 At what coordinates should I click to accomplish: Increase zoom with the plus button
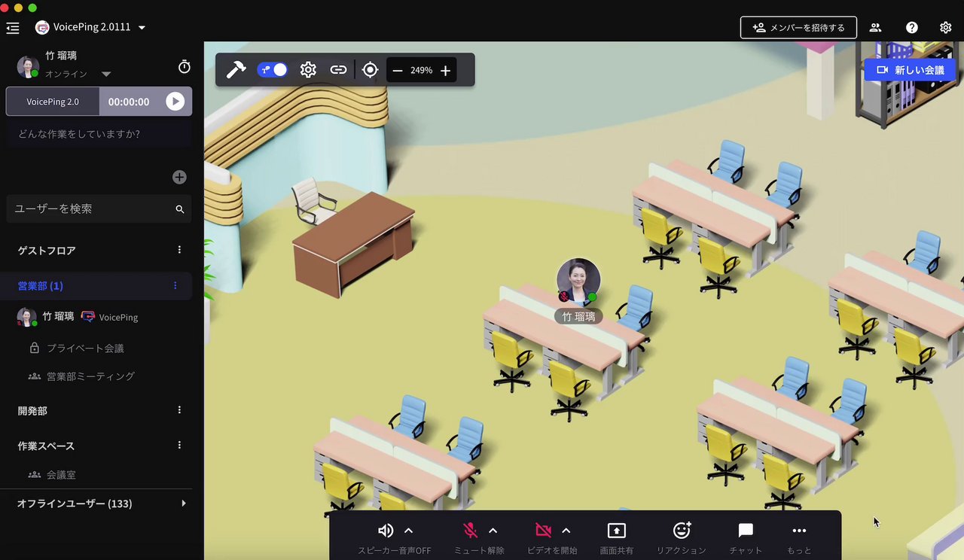click(446, 71)
